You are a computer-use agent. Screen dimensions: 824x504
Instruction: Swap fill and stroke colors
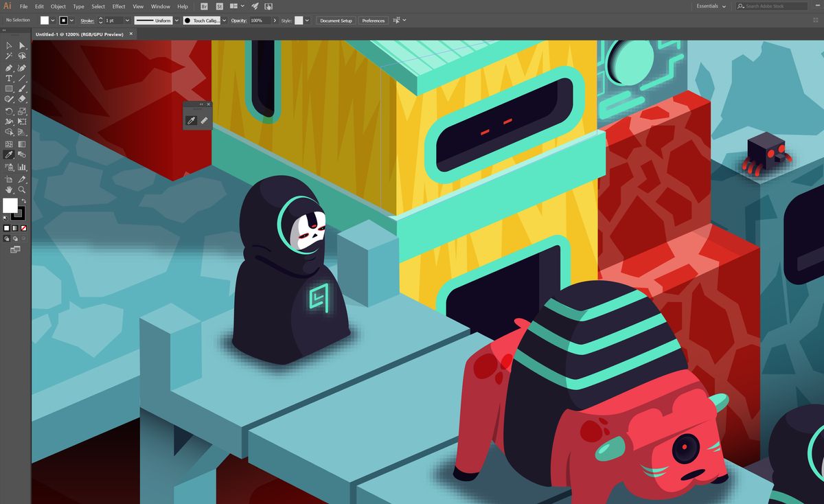point(23,200)
